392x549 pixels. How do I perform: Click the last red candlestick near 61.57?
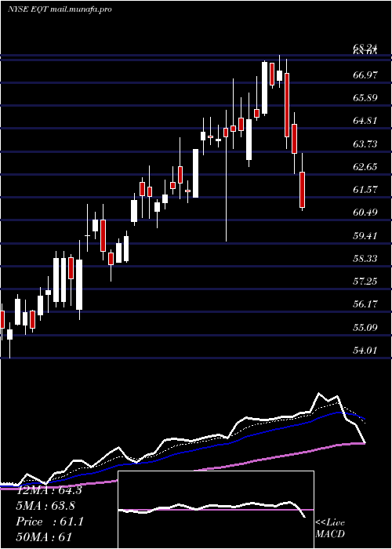(302, 190)
